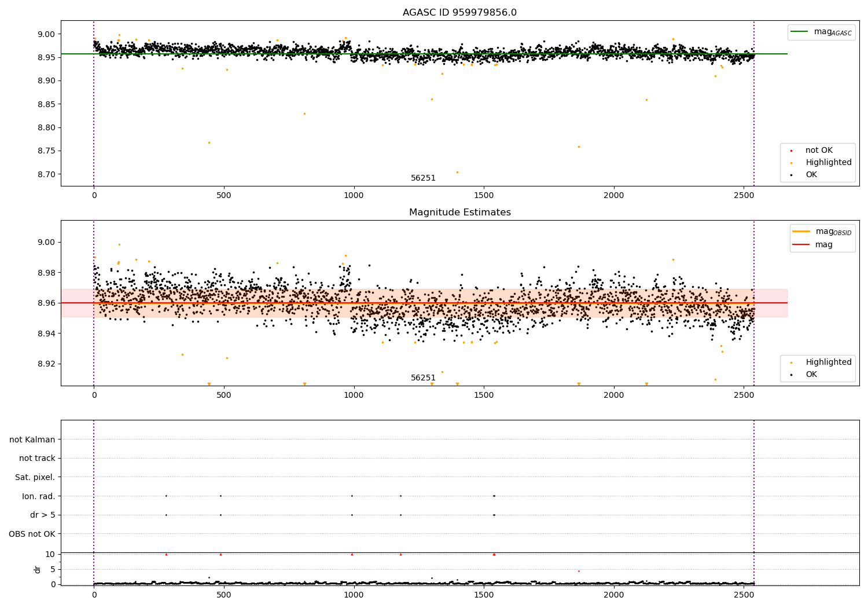Select red 'mag' legend entry in middle plot
868x608 pixels.
point(813,245)
